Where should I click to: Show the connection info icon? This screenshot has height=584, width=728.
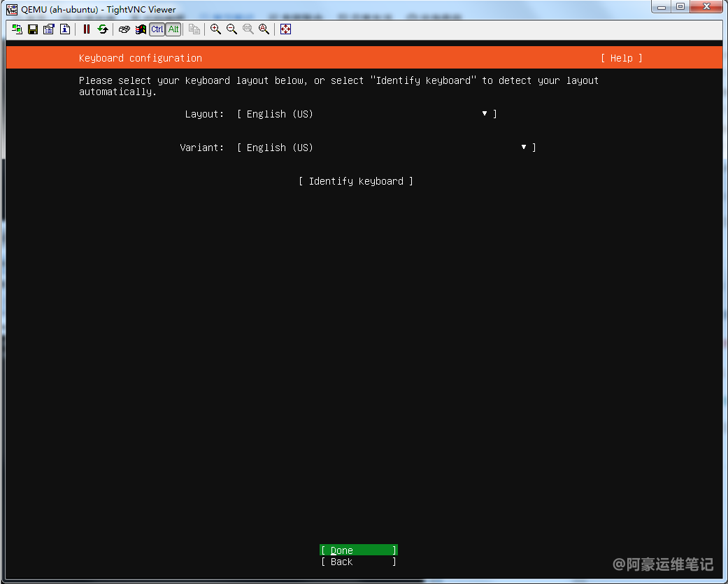(65, 29)
